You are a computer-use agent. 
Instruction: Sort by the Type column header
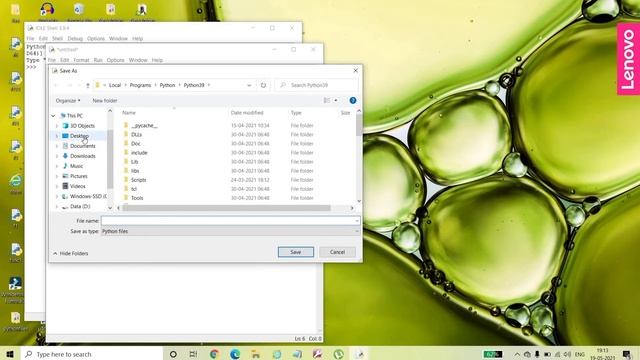(x=296, y=113)
